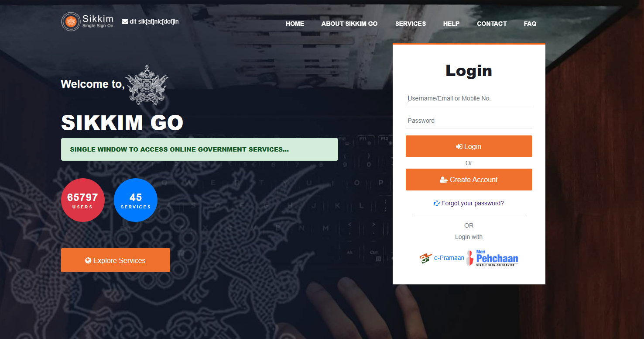Screen dimensions: 644x339
Task: Go to ABOUT SIKKIM GO page
Action: (349, 24)
